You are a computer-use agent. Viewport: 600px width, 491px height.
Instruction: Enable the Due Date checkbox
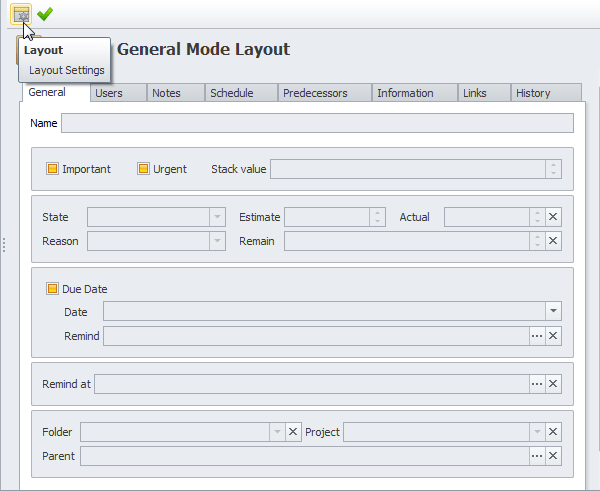[x=53, y=289]
